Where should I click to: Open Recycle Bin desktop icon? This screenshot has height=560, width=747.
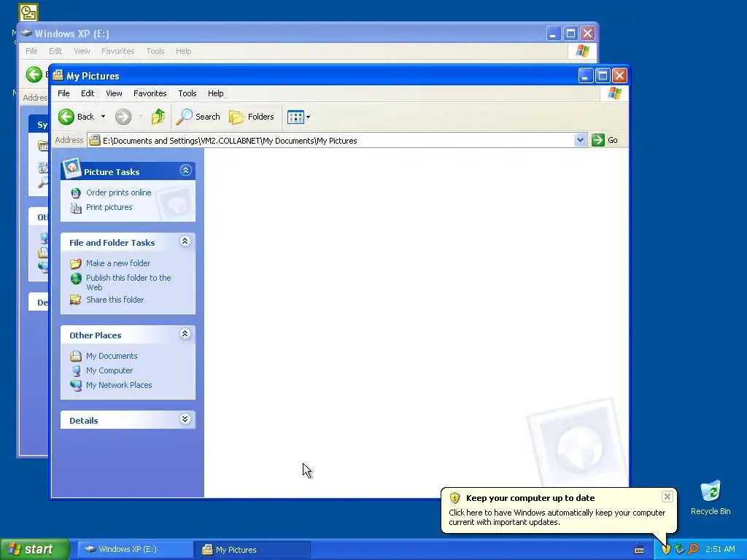click(711, 497)
